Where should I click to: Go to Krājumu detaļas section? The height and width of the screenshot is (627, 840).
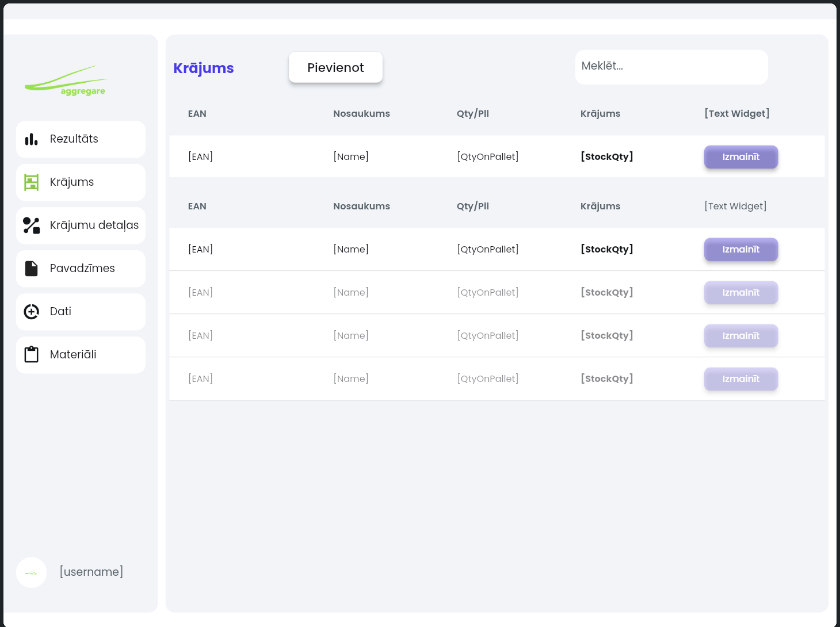81,225
